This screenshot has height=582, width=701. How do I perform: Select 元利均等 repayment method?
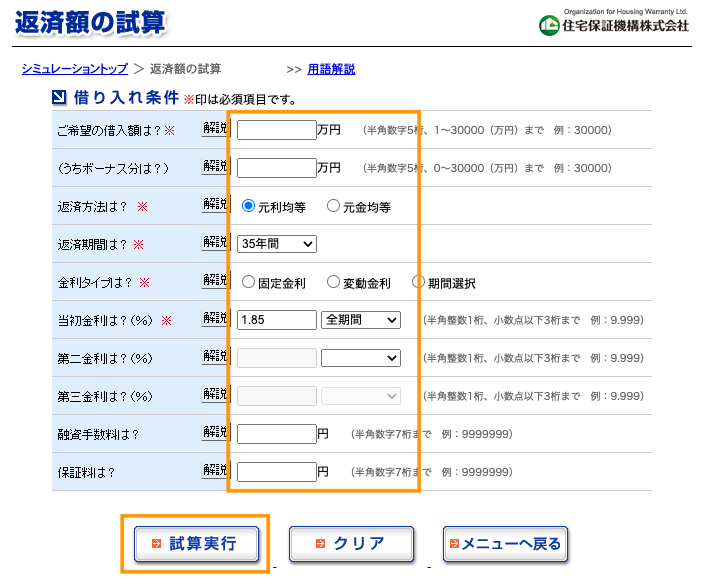tap(248, 206)
